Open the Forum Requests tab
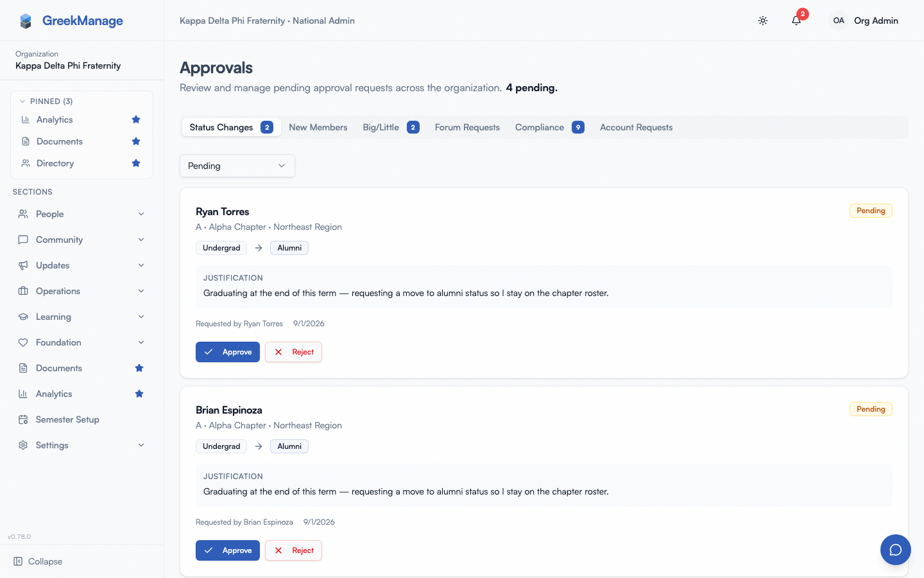The width and height of the screenshot is (924, 578). click(x=467, y=127)
